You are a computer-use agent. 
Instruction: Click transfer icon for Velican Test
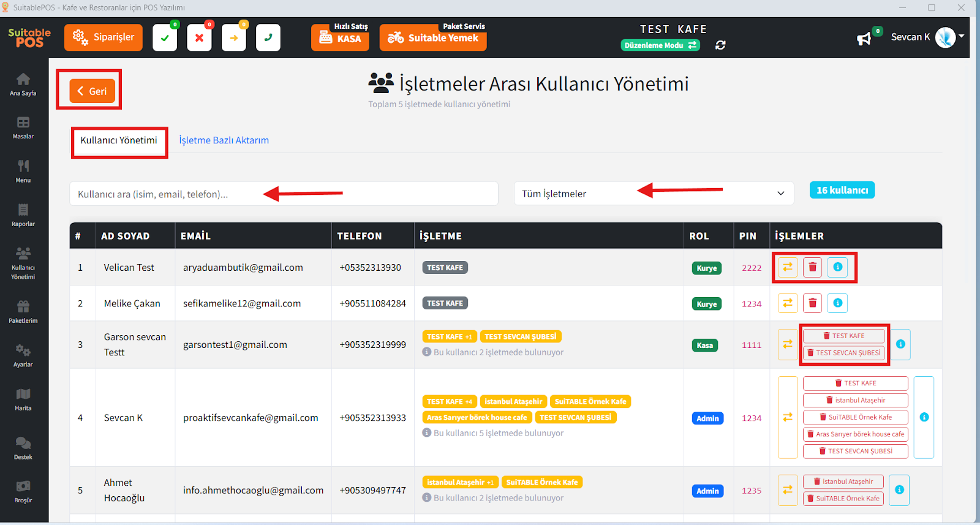788,267
